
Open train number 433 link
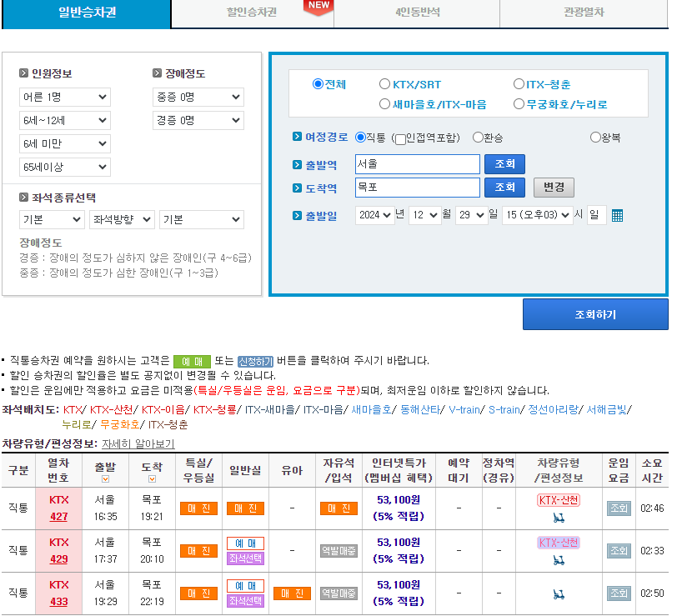[58, 602]
